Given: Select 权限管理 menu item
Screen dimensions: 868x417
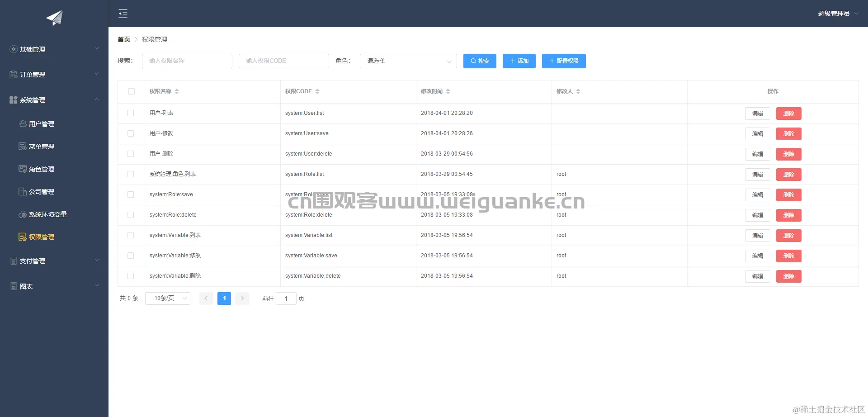Looking at the screenshot, I should 54,237.
